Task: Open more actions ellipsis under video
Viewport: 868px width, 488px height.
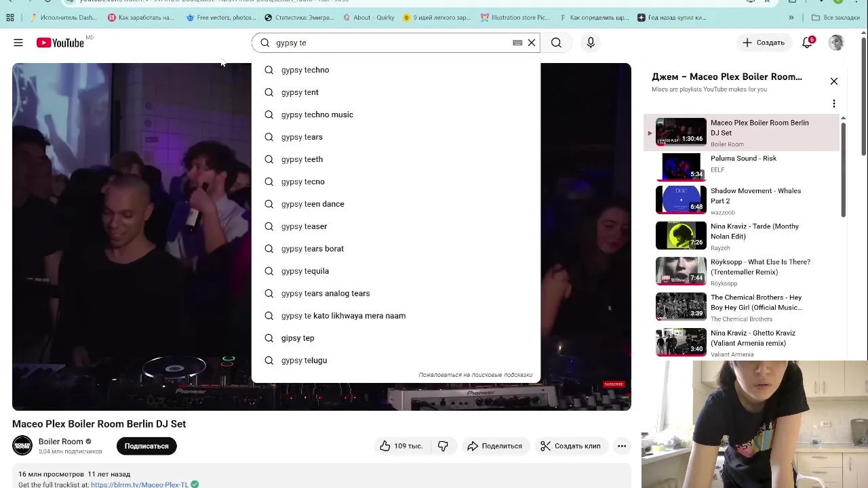Action: click(x=622, y=446)
